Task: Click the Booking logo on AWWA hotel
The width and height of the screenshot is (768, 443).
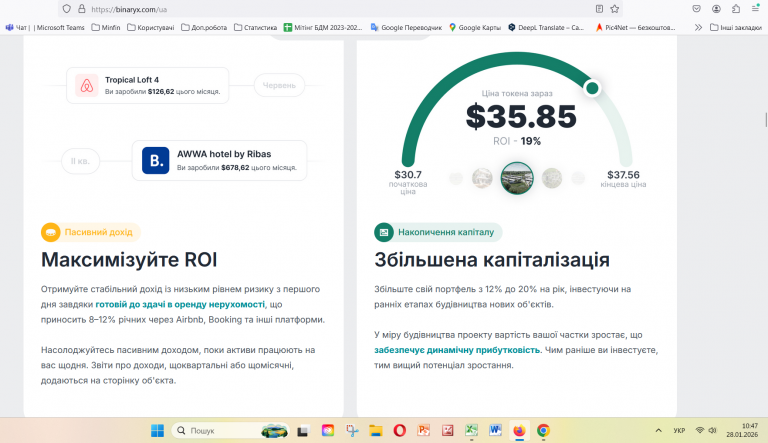Action: pyautogui.click(x=155, y=161)
